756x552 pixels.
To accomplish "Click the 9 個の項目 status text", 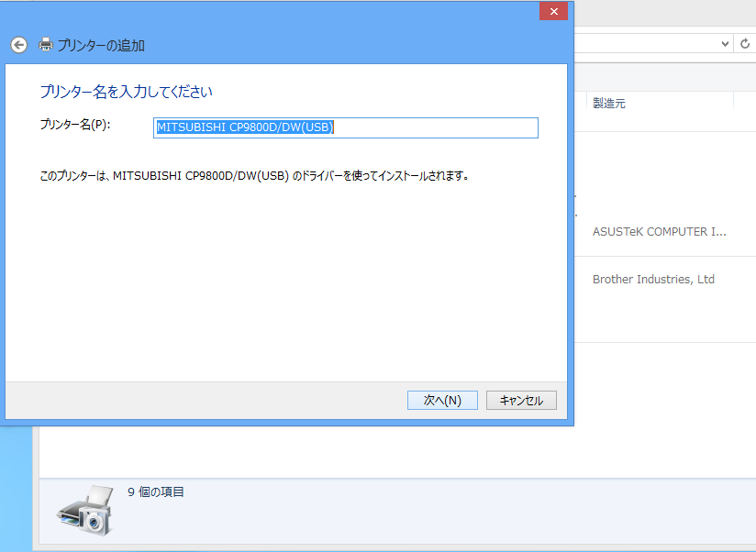I will pos(156,491).
